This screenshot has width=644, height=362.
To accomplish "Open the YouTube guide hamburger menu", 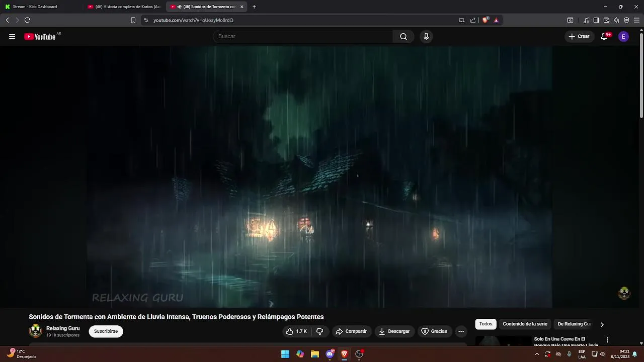I will click(x=12, y=36).
